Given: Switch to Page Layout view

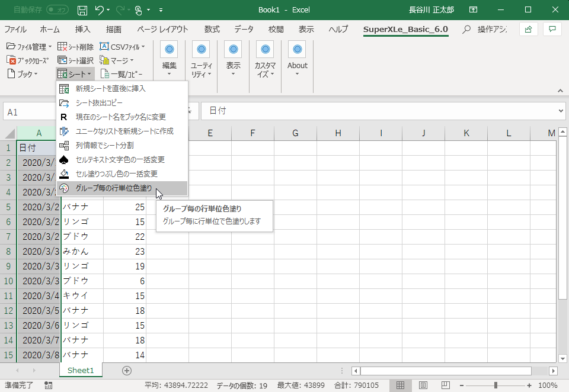Looking at the screenshot, I should (x=423, y=385).
